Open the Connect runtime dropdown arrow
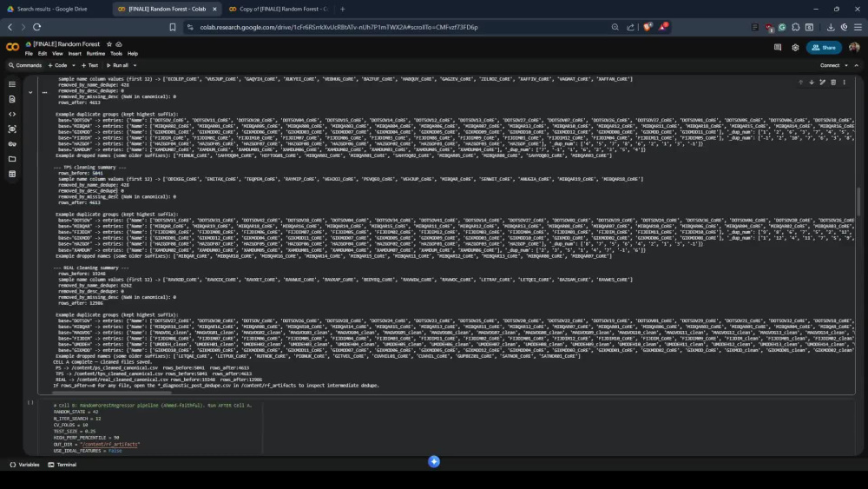Screen dimensions: 868x489 point(845,65)
